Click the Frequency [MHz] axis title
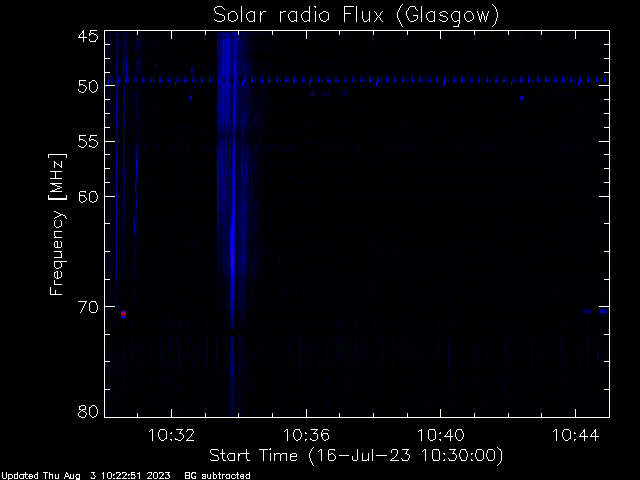The width and height of the screenshot is (640, 480). point(57,224)
